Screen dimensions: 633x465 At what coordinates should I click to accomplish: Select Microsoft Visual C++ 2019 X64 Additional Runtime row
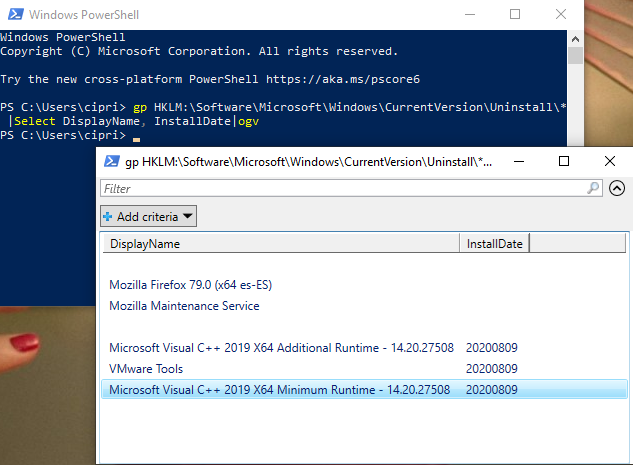point(365,348)
